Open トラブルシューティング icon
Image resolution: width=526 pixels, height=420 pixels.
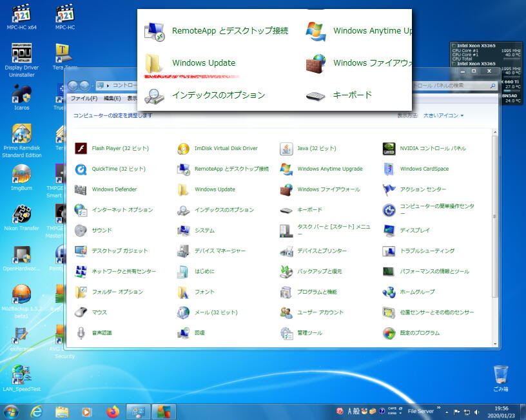click(x=389, y=251)
